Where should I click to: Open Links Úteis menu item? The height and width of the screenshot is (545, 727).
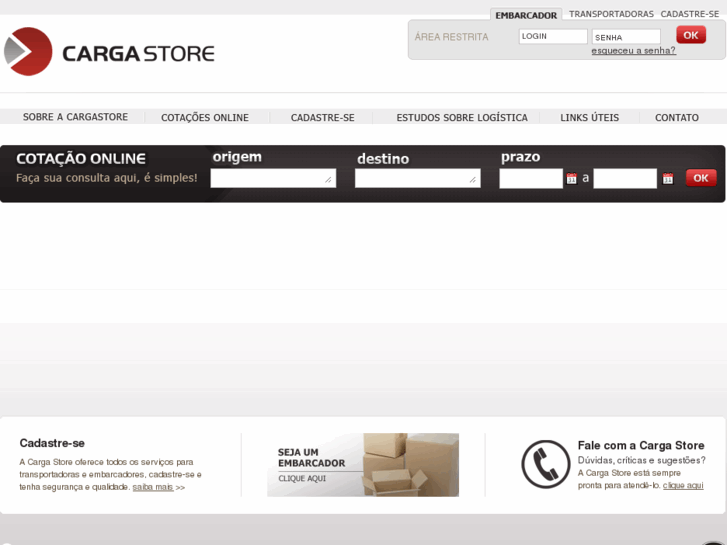click(589, 118)
